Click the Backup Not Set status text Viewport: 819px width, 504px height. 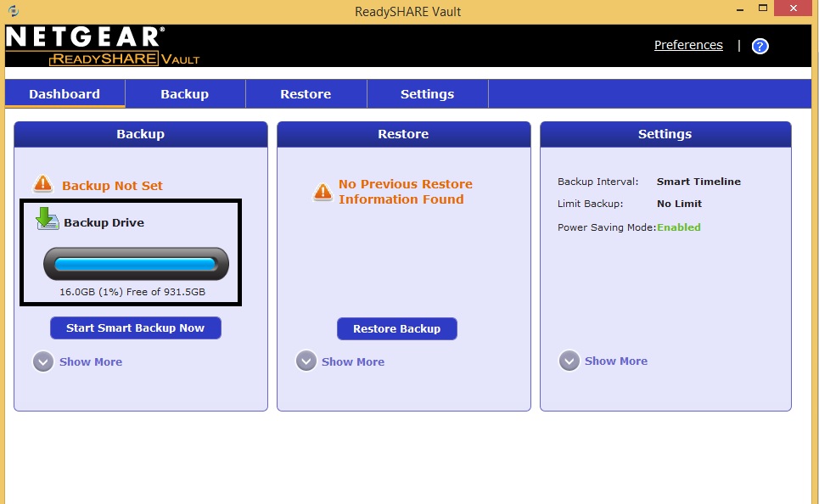click(112, 186)
